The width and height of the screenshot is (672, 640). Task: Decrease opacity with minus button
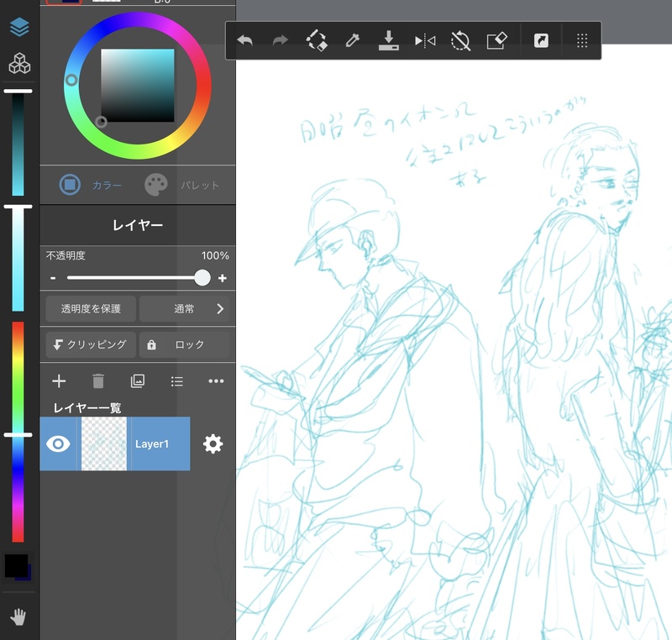pos(53,278)
